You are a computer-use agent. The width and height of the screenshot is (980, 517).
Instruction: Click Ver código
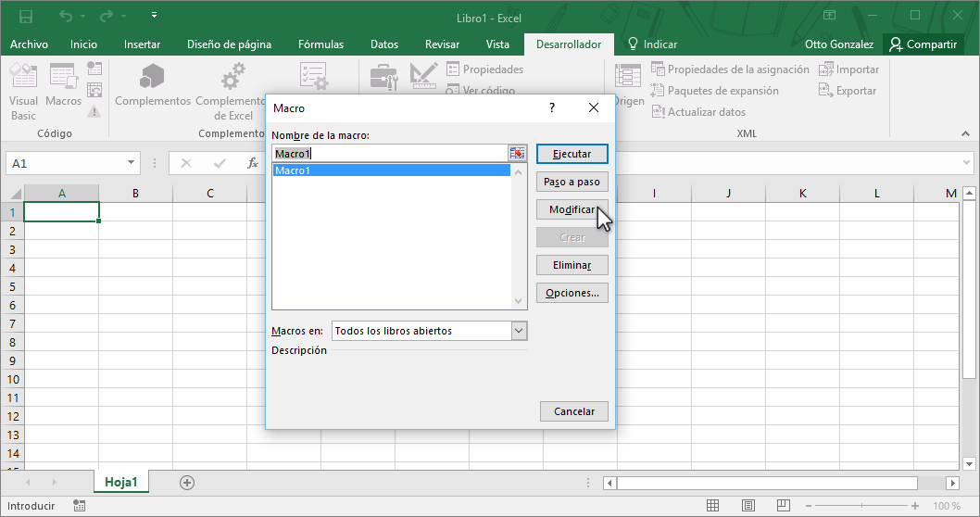481,90
